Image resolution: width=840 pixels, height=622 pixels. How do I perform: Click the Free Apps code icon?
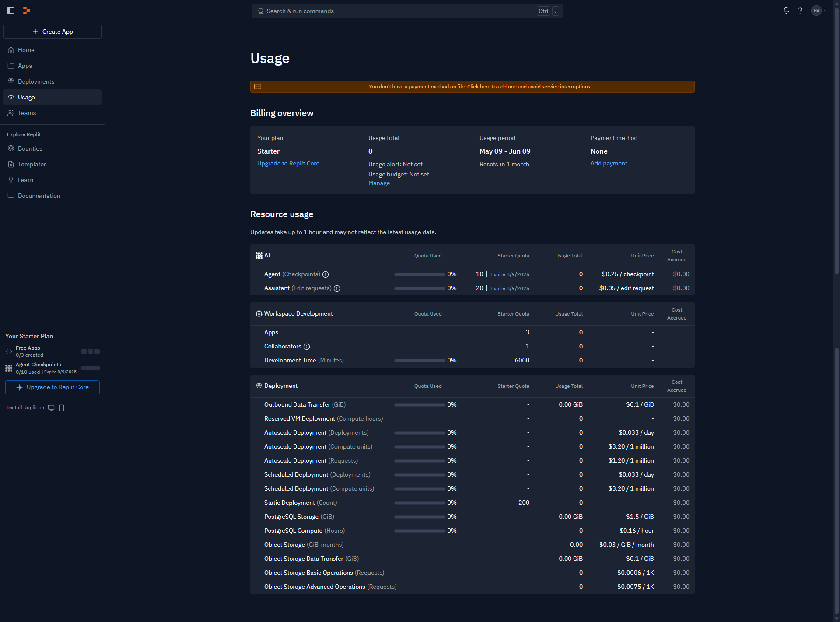click(9, 351)
